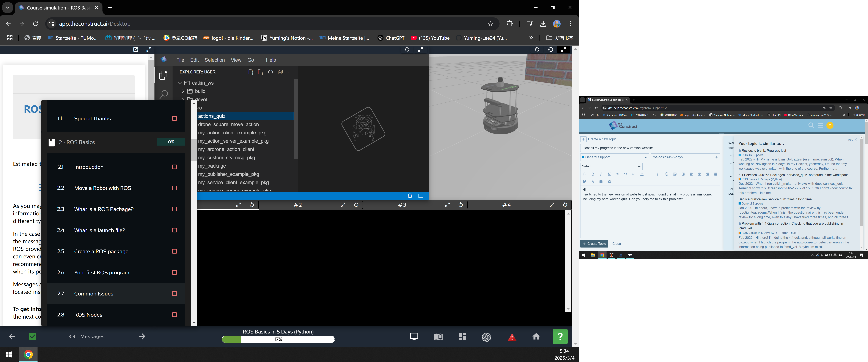Toggle bold in forum editor toolbar

click(x=593, y=174)
